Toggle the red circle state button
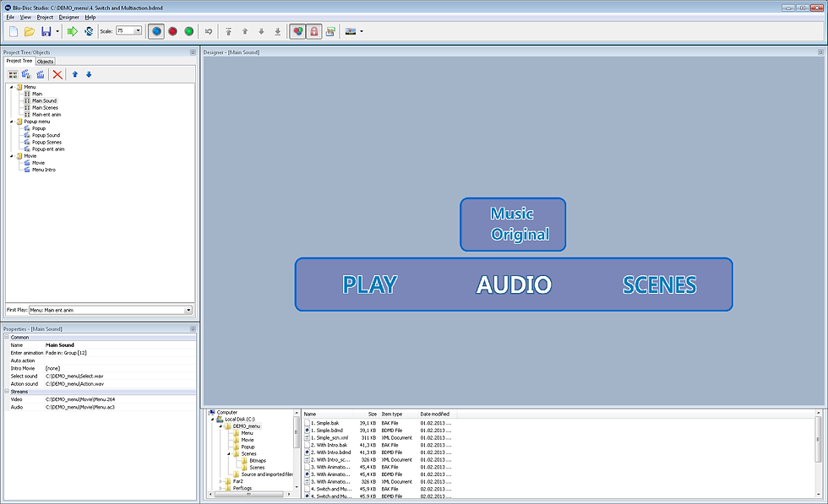Viewport: 828px width, 504px height. point(172,32)
